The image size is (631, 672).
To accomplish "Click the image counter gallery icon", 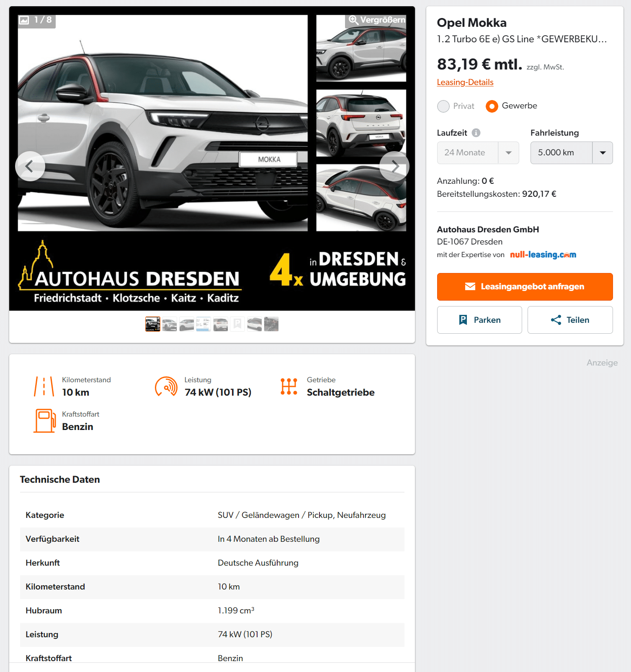I will [x=24, y=20].
